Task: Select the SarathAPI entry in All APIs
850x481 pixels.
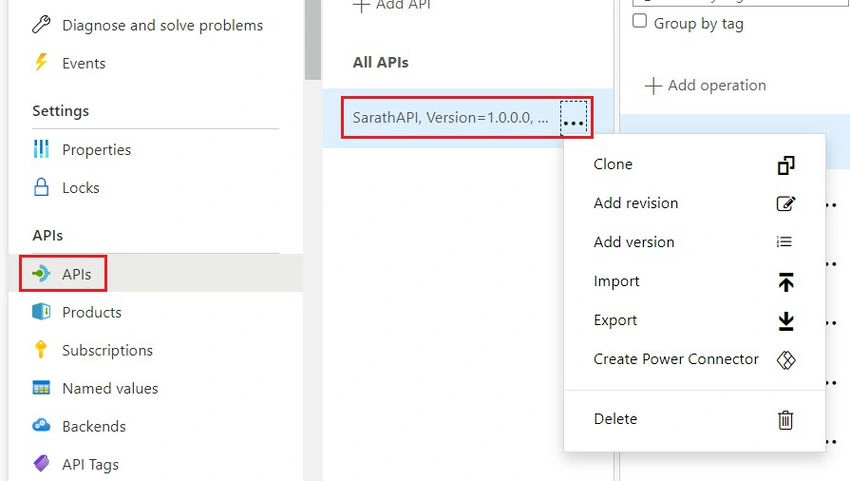Action: click(x=450, y=117)
